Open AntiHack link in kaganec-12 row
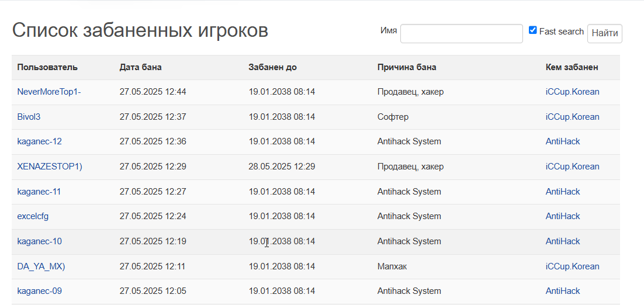This screenshot has width=644, height=305. (563, 141)
